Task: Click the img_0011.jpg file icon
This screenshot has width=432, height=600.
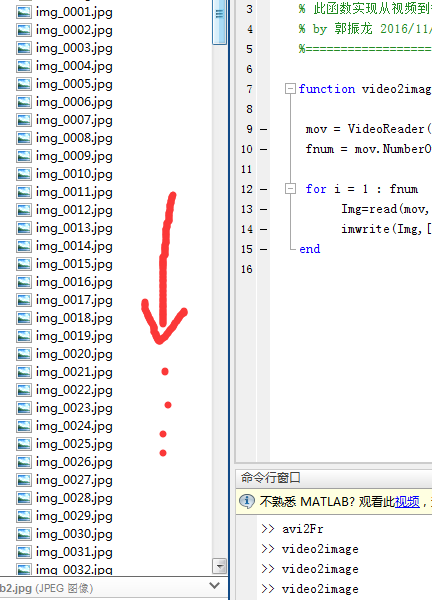Action: click(24, 192)
